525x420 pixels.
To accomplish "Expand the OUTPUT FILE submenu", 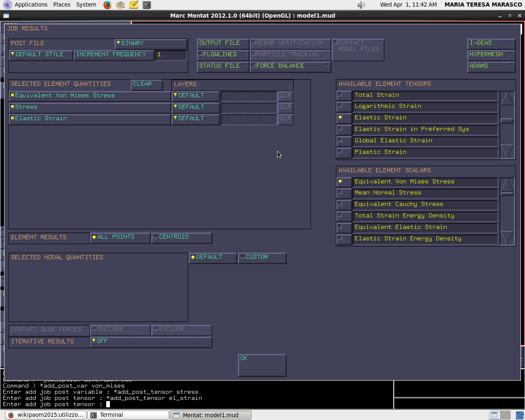I will click(223, 43).
